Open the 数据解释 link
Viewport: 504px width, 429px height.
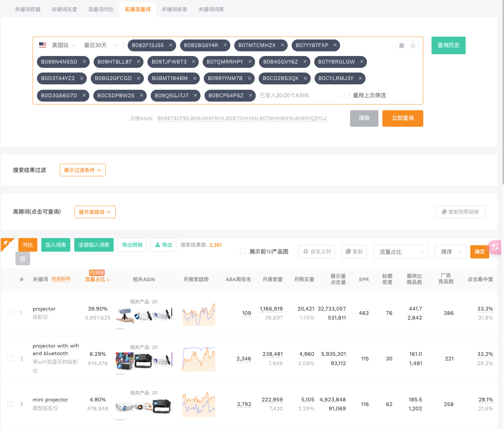61,279
